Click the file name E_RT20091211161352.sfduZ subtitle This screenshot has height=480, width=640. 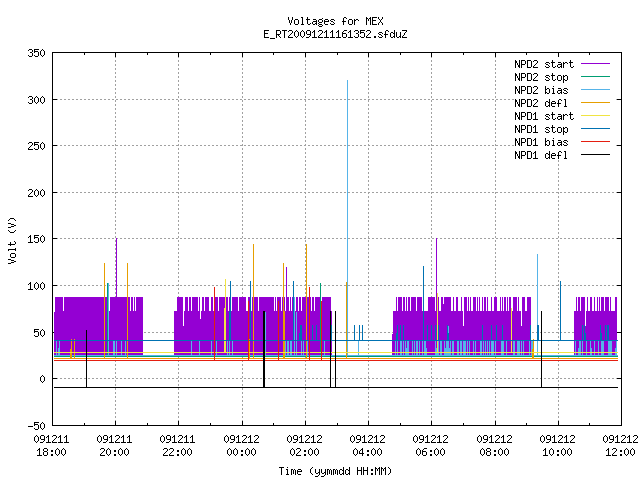point(335,34)
